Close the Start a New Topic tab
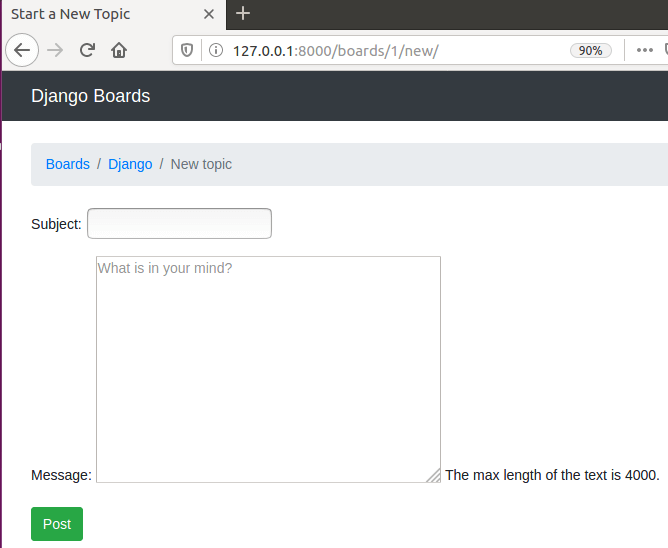The width and height of the screenshot is (668, 548). pos(209,14)
